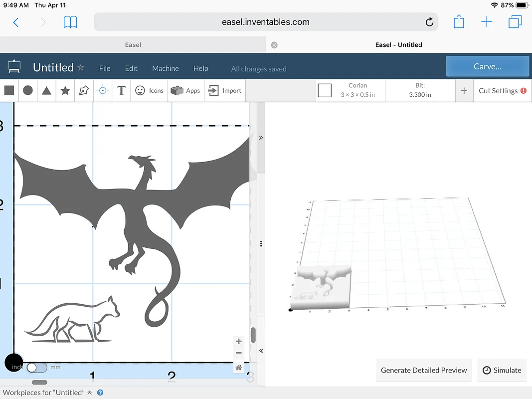Click the vertical canvas scrollbar
Screen dimensions: 532x399
pyautogui.click(x=253, y=335)
